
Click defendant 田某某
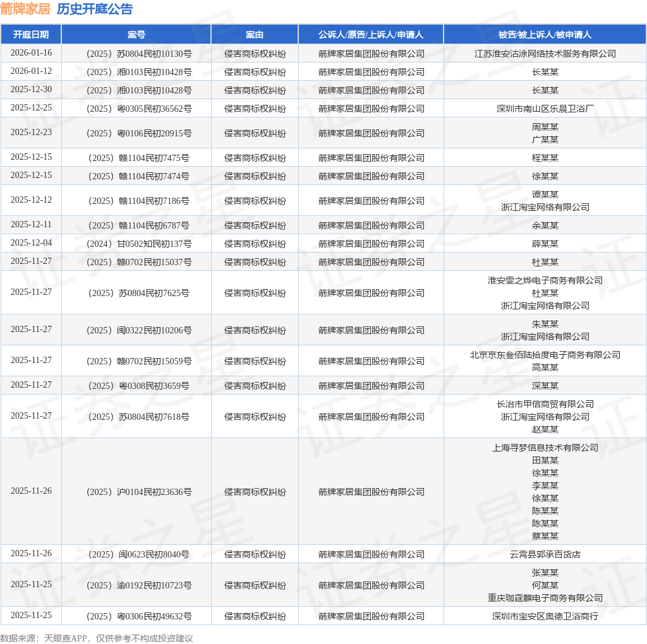pos(545,460)
